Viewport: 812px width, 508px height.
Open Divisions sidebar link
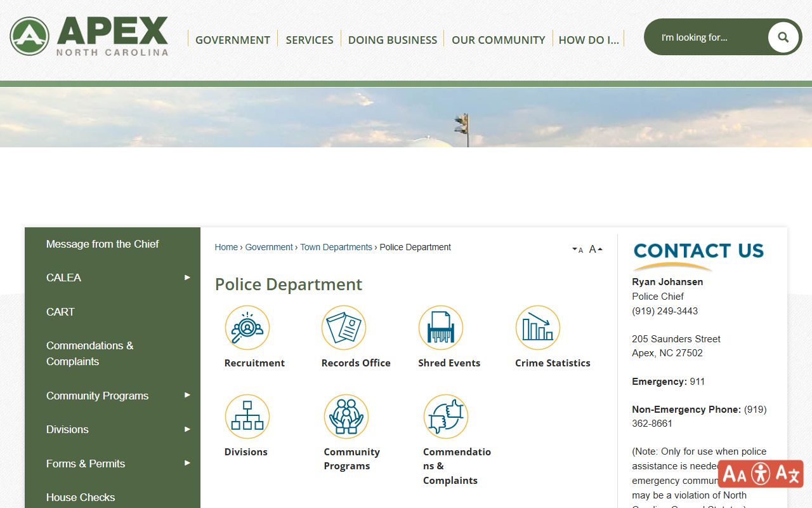(67, 429)
